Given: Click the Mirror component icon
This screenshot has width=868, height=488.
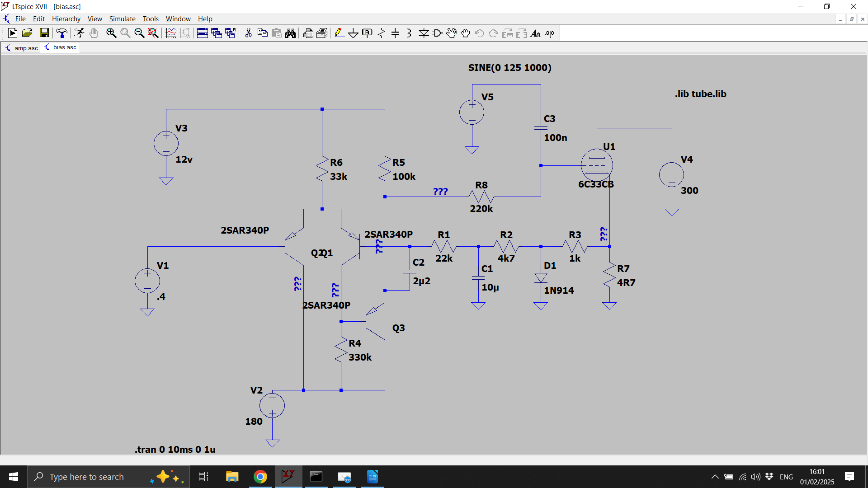Looking at the screenshot, I should [x=522, y=33].
